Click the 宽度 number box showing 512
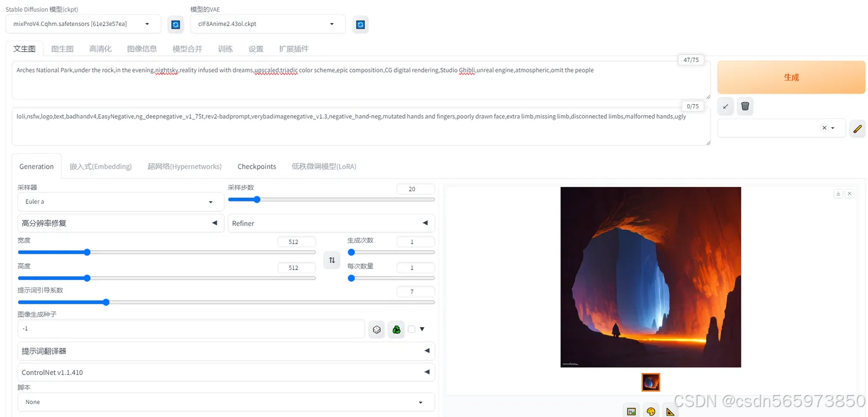 coord(296,242)
